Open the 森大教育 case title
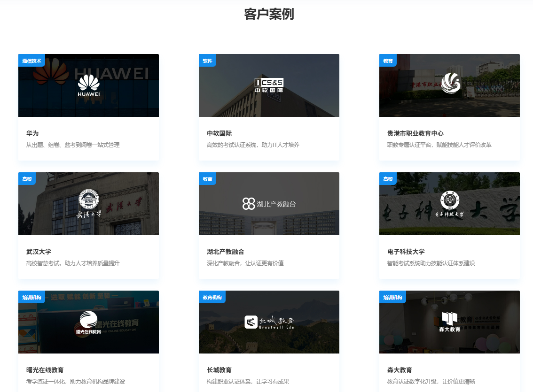This screenshot has width=533, height=392. pos(400,370)
